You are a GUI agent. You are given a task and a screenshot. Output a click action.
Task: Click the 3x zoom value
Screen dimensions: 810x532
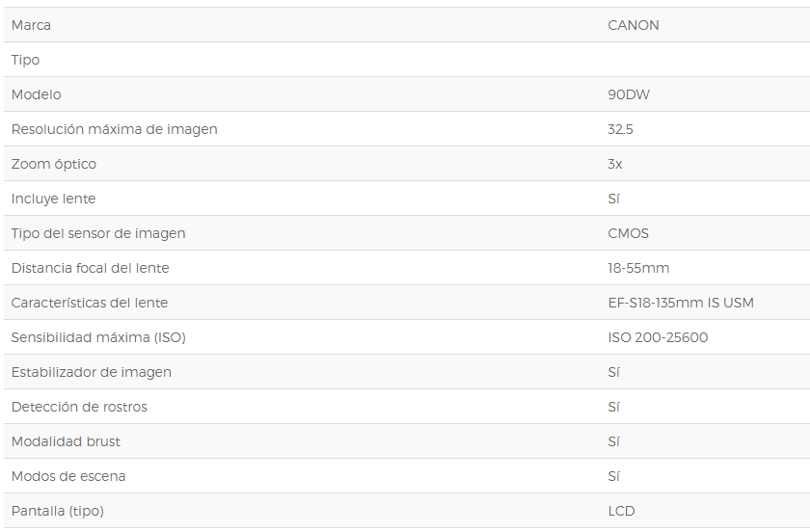(615, 164)
